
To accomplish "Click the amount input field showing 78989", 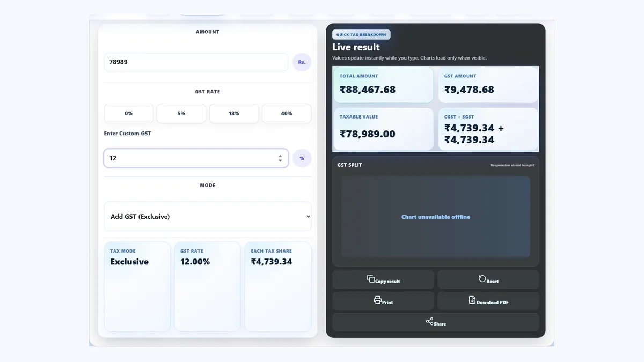I will (x=196, y=62).
